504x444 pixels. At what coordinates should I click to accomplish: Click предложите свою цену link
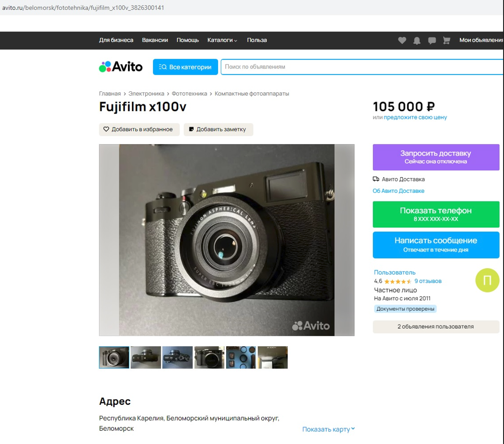[x=415, y=118]
